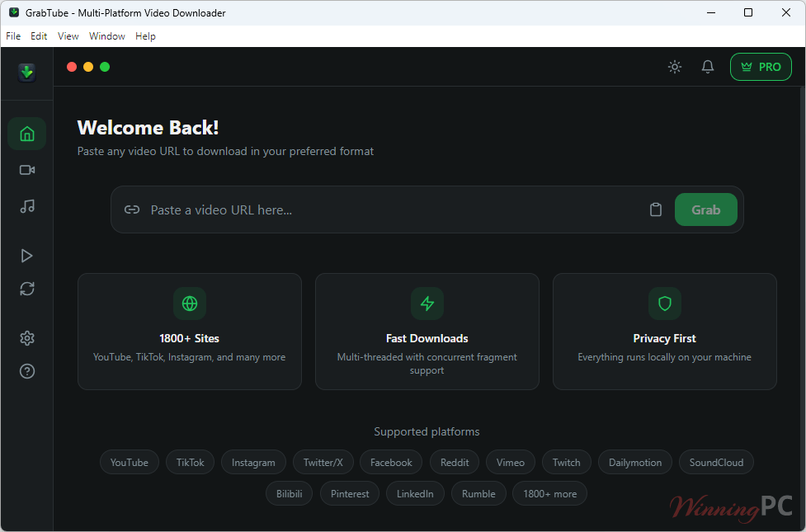The height and width of the screenshot is (532, 806).
Task: Select the SoundCloud platform chip
Action: point(716,462)
